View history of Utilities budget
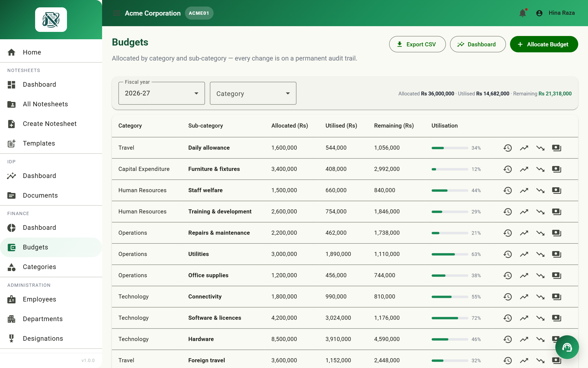 [507, 254]
